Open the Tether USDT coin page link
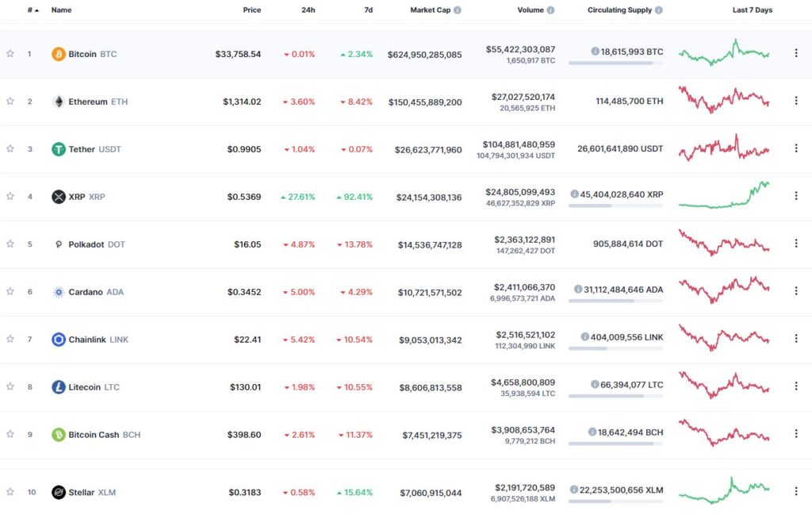 click(x=95, y=149)
